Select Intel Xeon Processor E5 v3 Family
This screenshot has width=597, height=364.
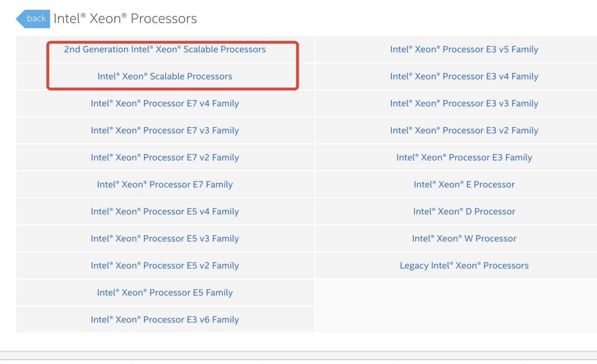click(165, 239)
